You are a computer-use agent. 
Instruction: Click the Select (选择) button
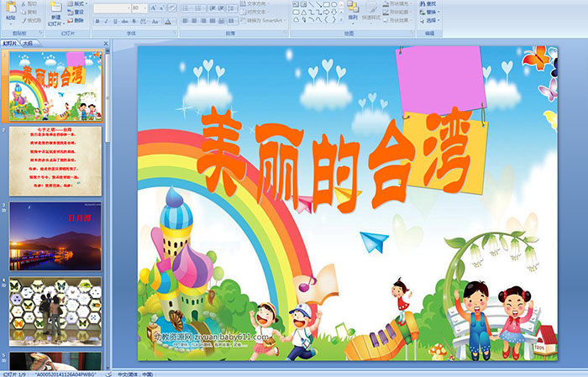tap(428, 20)
